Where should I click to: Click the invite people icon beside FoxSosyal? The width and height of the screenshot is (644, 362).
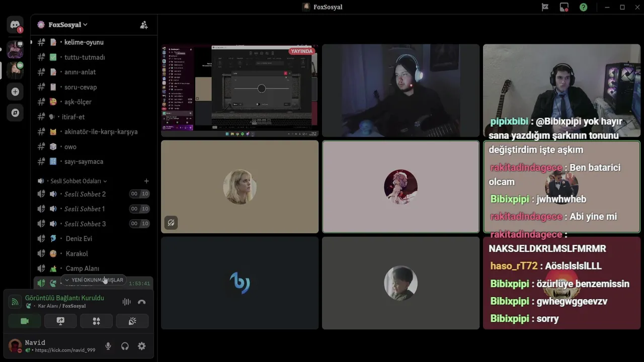tap(144, 25)
